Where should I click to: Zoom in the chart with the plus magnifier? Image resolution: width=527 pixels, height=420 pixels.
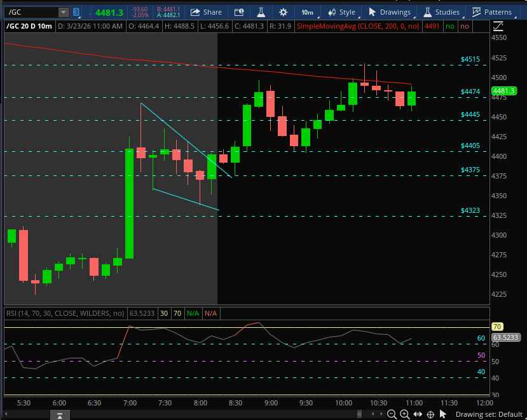click(405, 414)
